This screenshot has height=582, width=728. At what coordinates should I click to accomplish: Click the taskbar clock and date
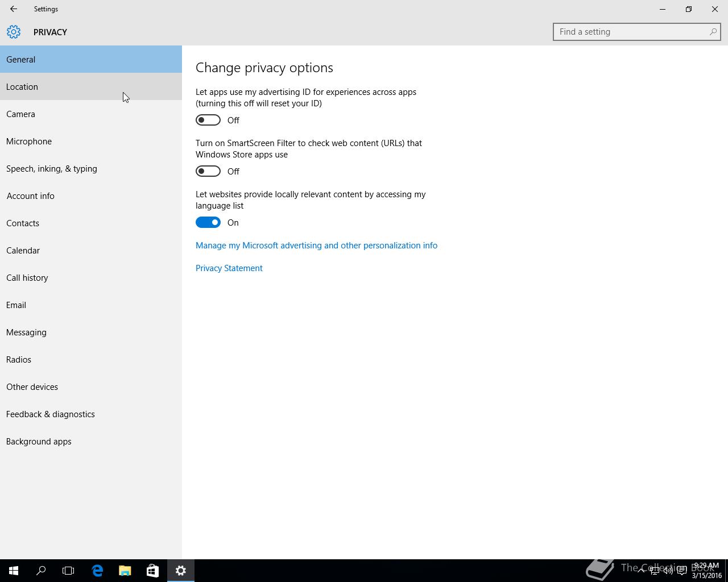[706, 571]
